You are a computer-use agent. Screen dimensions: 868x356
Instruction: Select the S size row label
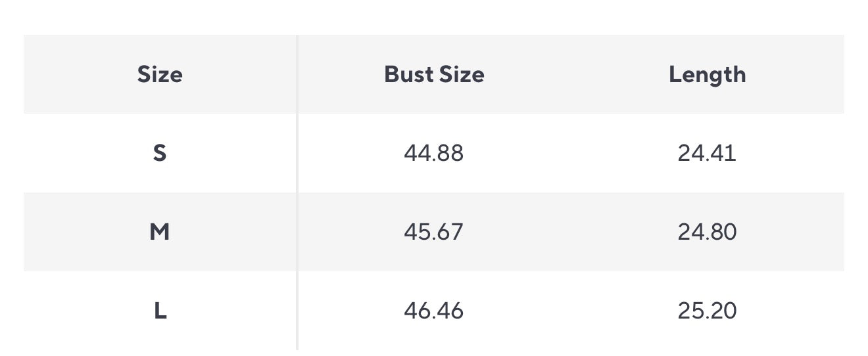[160, 153]
